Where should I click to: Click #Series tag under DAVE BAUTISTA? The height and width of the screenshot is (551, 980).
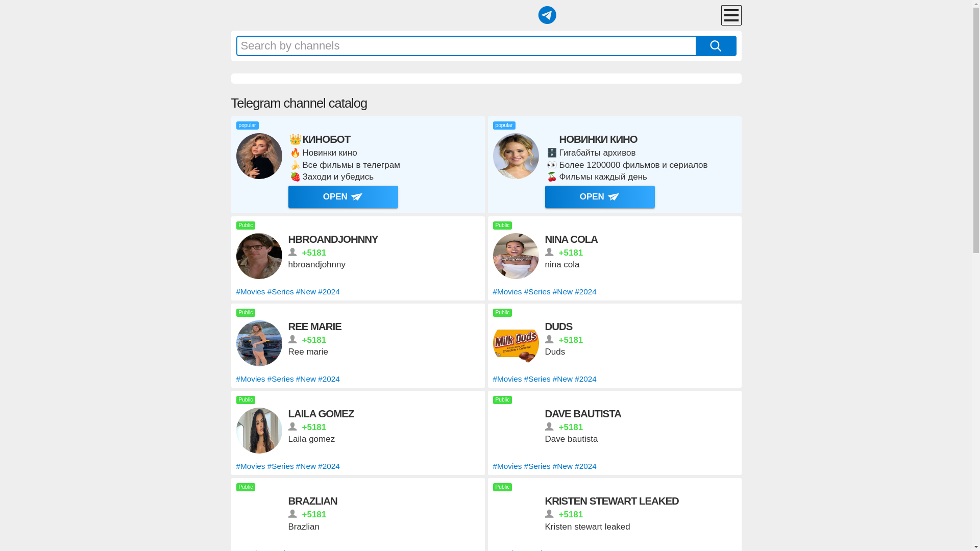tap(537, 466)
